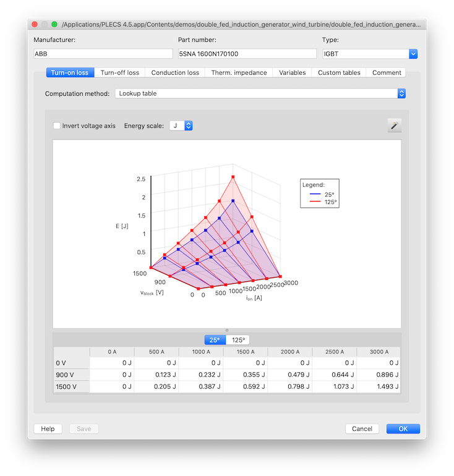The height and width of the screenshot is (476, 454).
Task: Open the Conduction loss tab
Action: pos(175,72)
